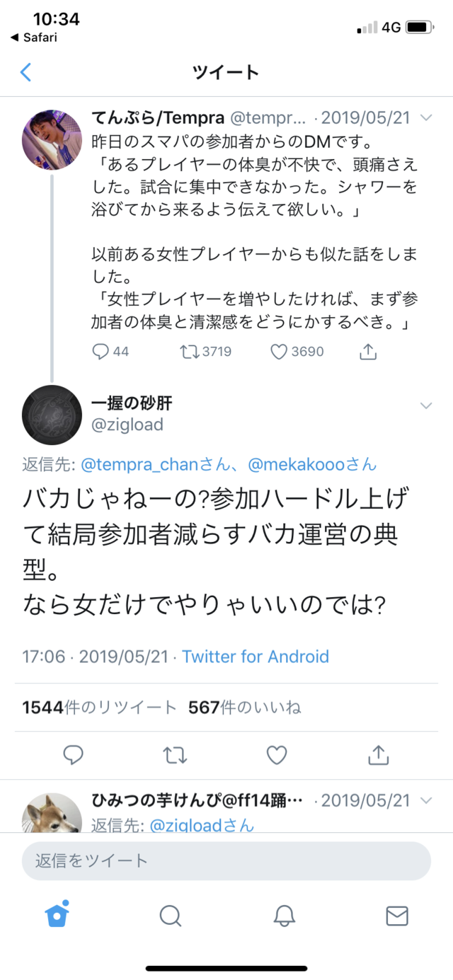Open reply on Tempra's tweet with 44 replies
Screen dimensions: 453x980
coord(101,350)
